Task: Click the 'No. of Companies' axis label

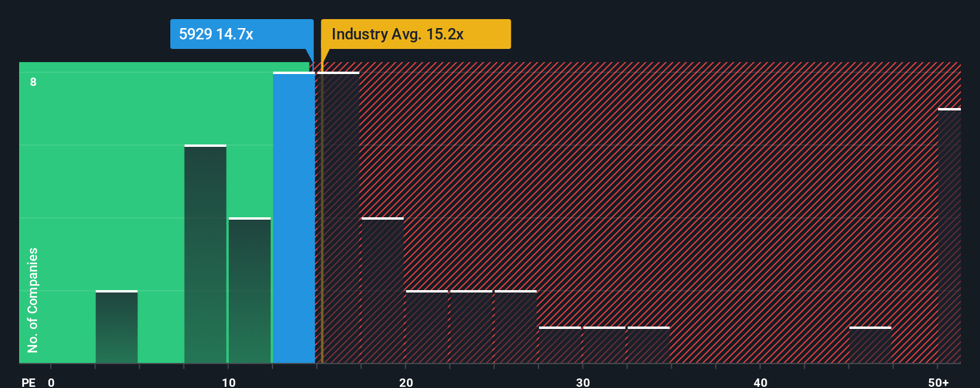Action: click(x=33, y=300)
